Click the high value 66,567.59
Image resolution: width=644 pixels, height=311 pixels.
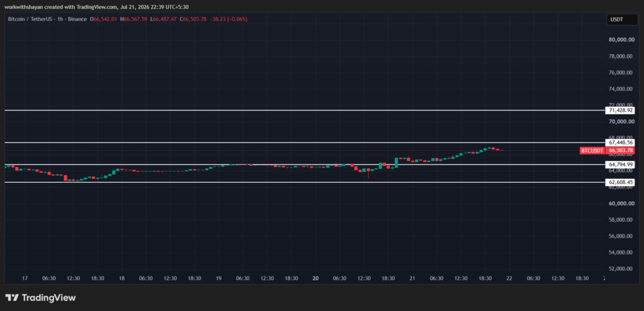[135, 19]
